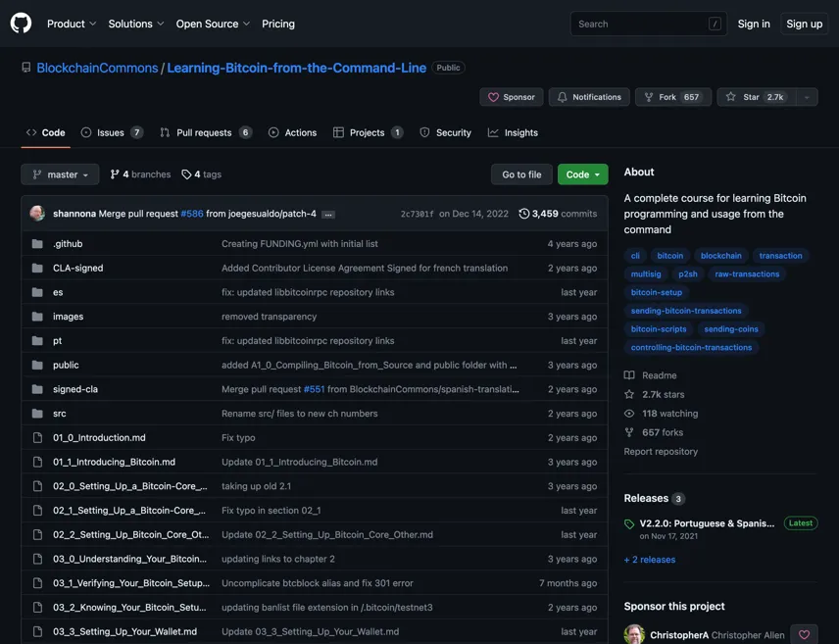The width and height of the screenshot is (839, 644).
Task: View the 4 branches link
Action: tap(140, 173)
